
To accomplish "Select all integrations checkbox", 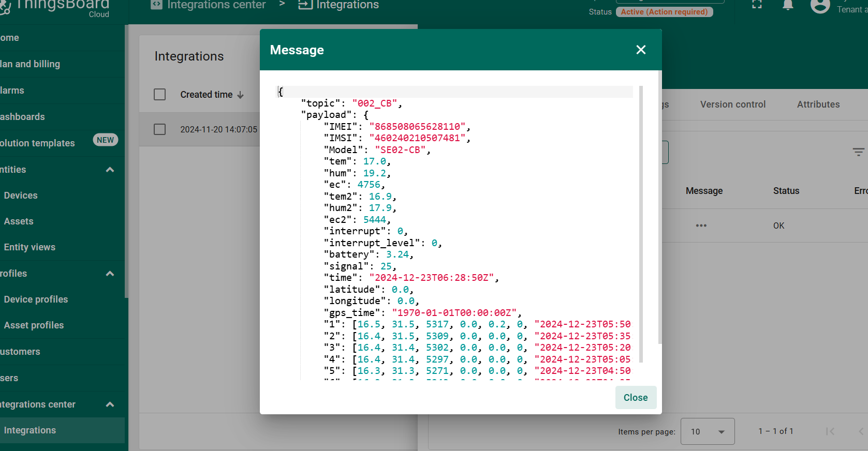I will pos(160,95).
